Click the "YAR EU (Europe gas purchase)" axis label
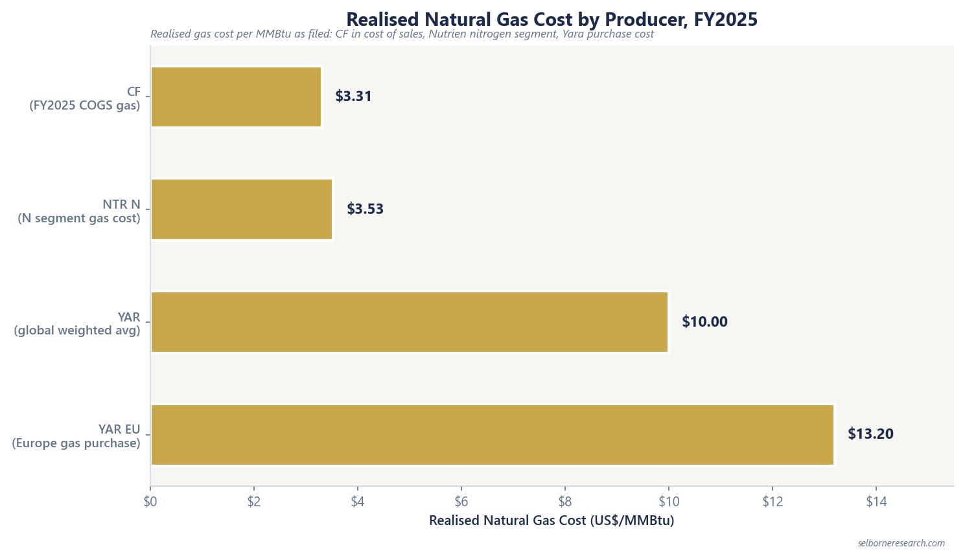The image size is (965, 560). tap(76, 436)
